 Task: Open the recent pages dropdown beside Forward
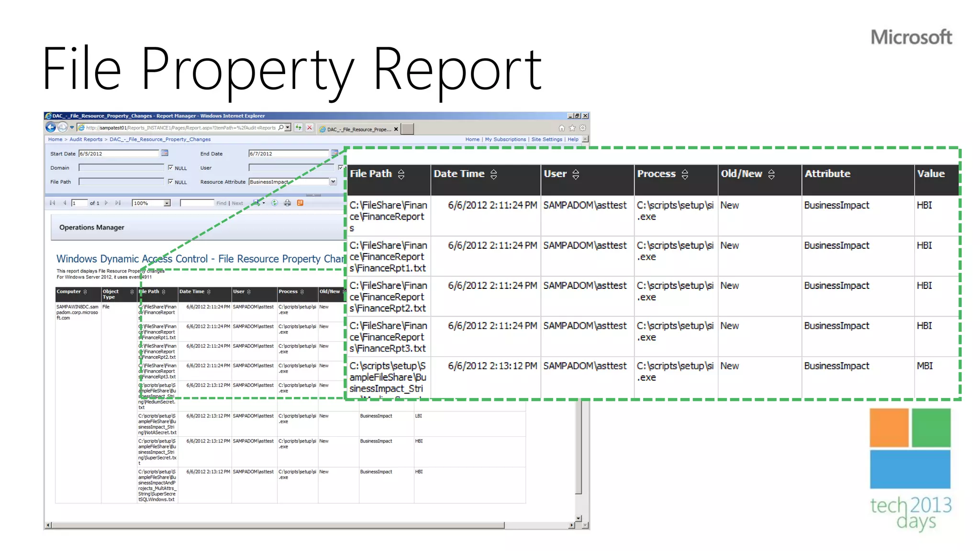pos(72,128)
